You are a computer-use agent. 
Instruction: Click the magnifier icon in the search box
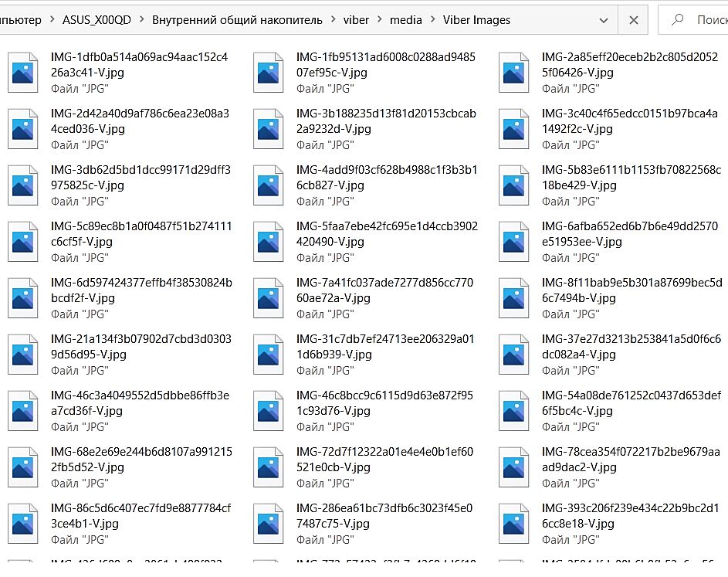pos(677,20)
